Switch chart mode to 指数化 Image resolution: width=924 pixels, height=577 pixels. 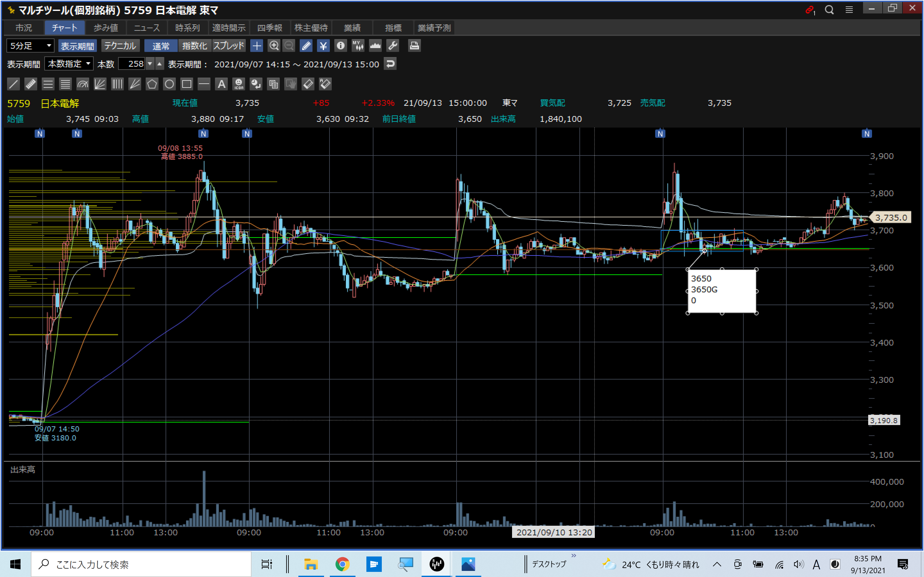[194, 46]
